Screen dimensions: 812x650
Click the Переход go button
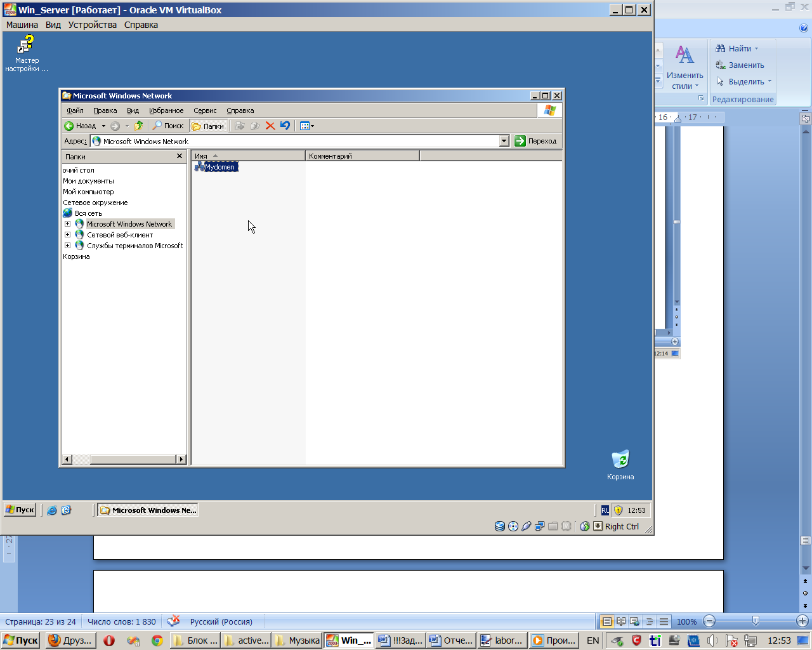point(536,141)
